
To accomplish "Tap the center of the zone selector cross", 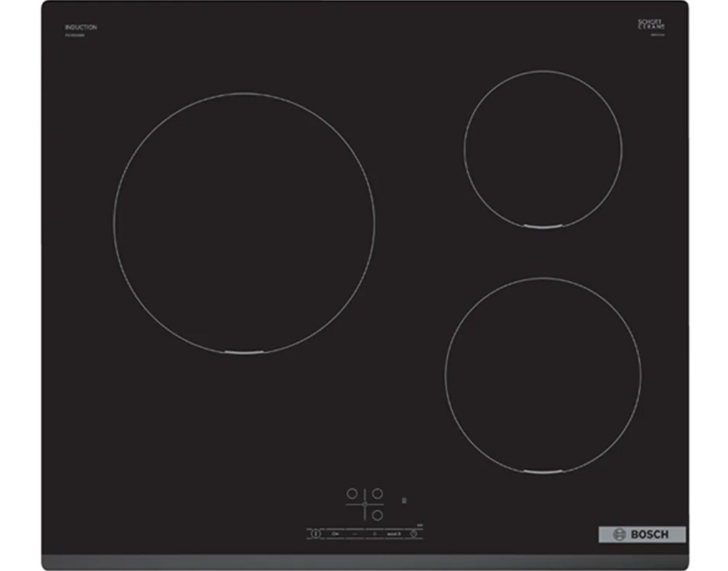I will click(x=365, y=504).
